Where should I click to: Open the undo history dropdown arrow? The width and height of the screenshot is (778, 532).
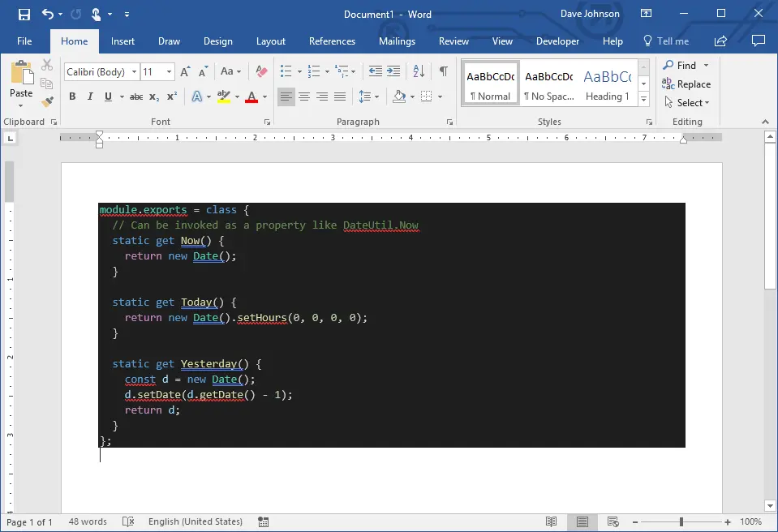pyautogui.click(x=61, y=15)
